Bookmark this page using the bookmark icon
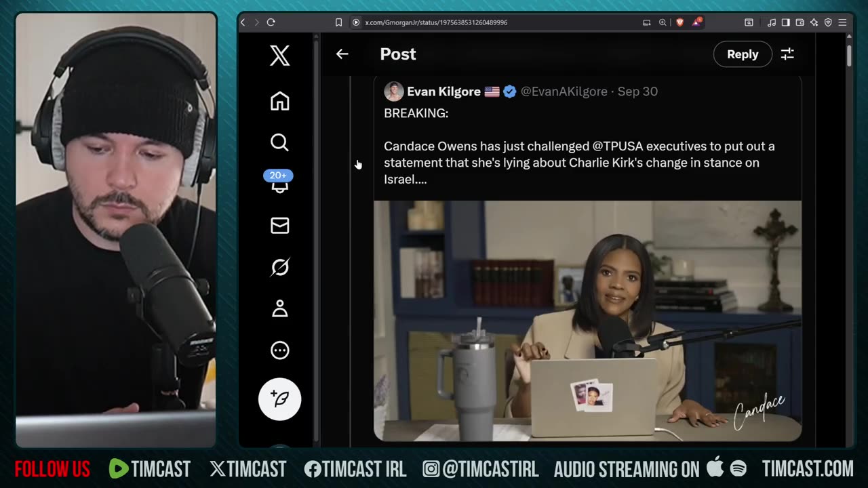This screenshot has height=488, width=868. coord(338,22)
